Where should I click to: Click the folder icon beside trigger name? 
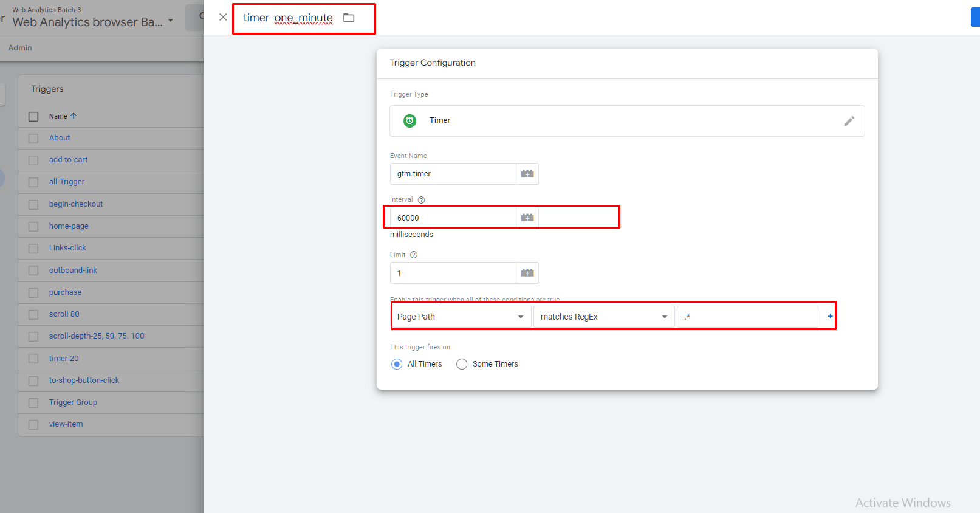(x=349, y=18)
